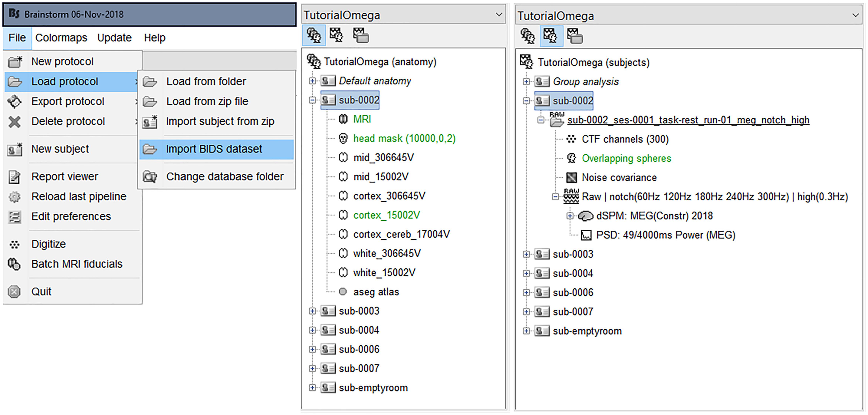The width and height of the screenshot is (868, 415).
Task: Expand sub-emptyroom in the anatomy tree
Action: point(312,388)
